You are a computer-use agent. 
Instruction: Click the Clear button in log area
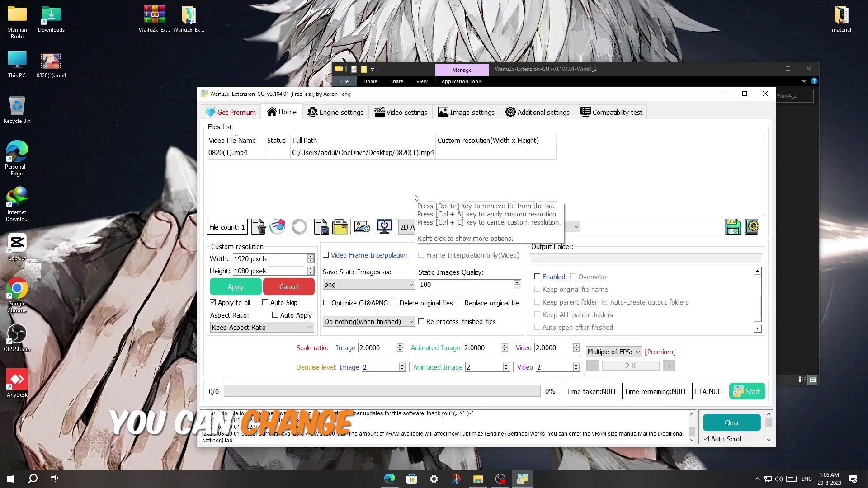click(731, 422)
